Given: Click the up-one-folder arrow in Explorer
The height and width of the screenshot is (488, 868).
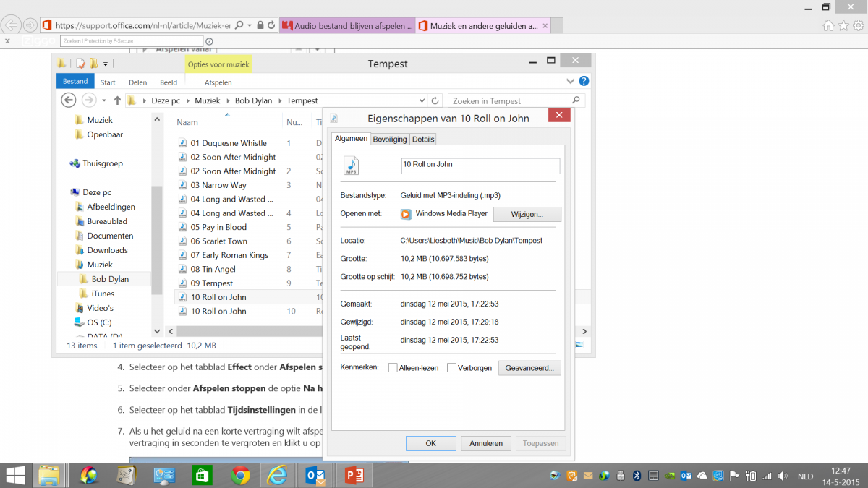Looking at the screenshot, I should (x=117, y=100).
